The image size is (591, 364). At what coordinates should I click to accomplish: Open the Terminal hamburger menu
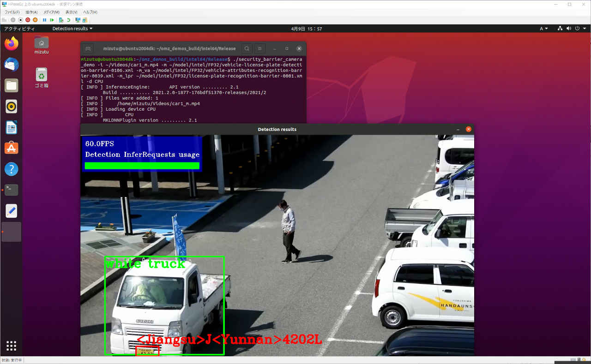260,48
